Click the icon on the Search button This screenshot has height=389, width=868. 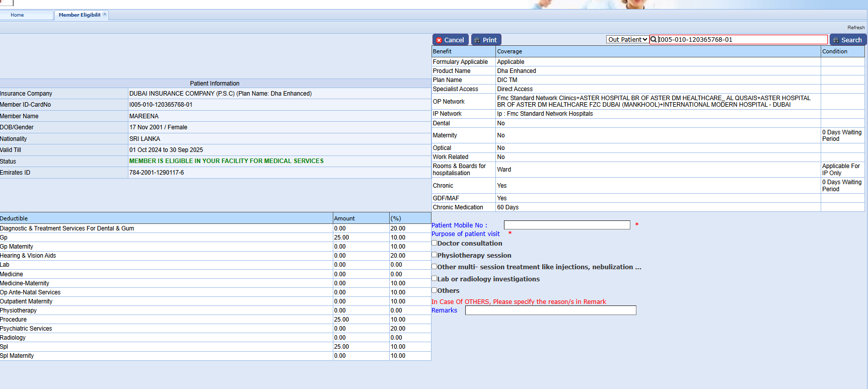click(836, 40)
